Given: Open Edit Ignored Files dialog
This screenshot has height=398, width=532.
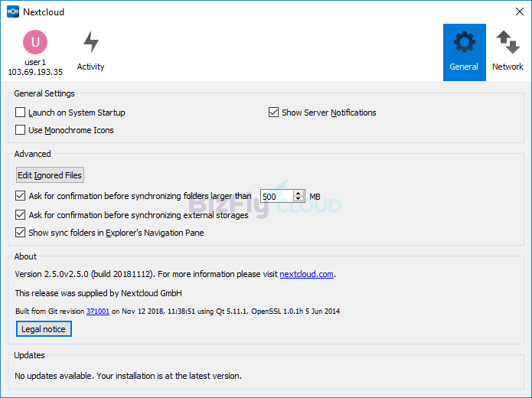Looking at the screenshot, I should 50,175.
